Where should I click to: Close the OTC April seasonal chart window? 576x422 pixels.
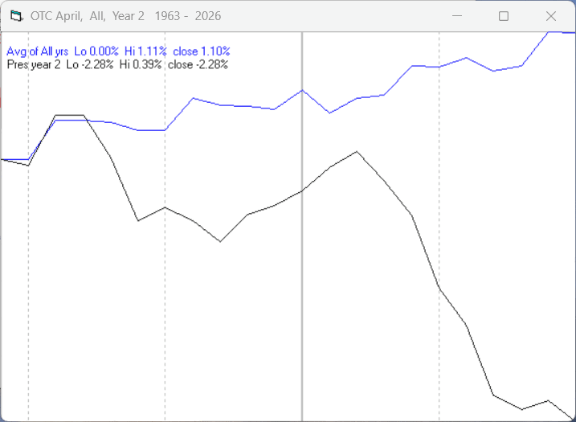point(551,16)
